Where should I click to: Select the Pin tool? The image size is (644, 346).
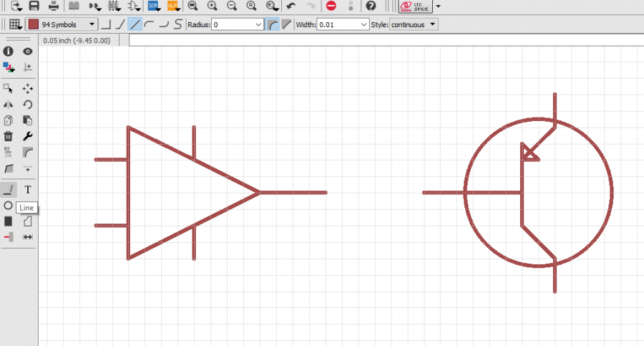click(8, 237)
